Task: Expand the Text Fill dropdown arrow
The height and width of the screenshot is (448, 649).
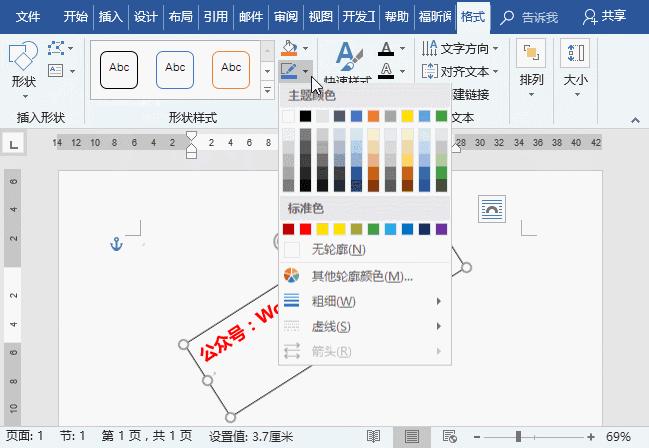Action: pos(402,48)
